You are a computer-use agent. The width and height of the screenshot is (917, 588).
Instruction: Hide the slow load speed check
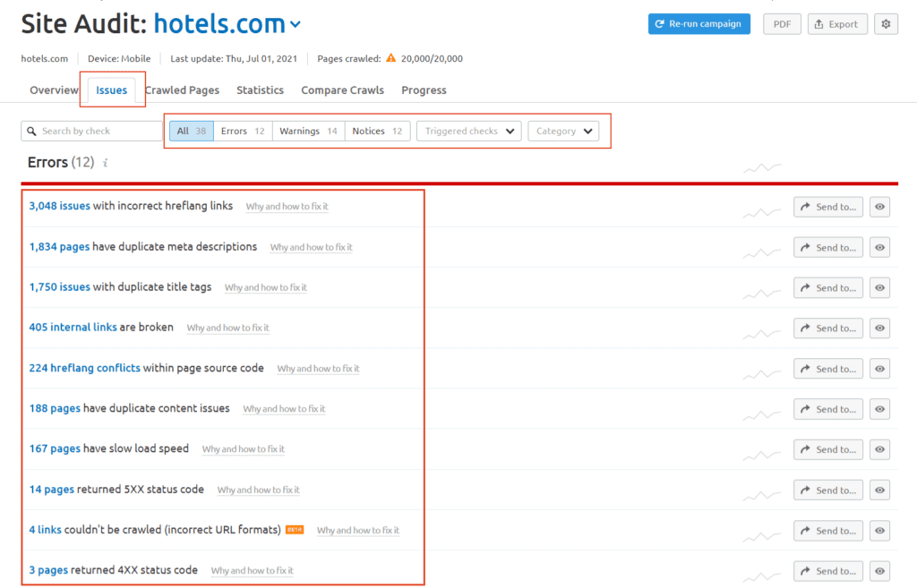tap(879, 449)
